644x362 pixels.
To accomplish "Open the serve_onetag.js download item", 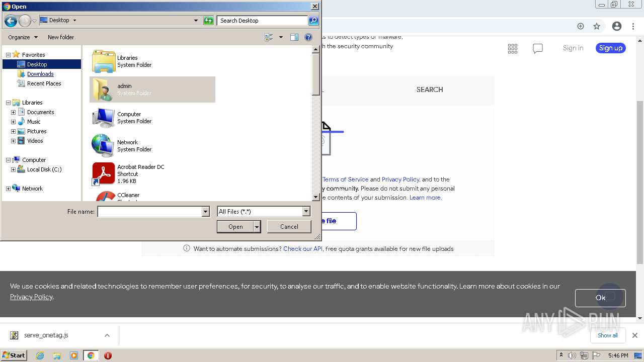I will [x=46, y=335].
